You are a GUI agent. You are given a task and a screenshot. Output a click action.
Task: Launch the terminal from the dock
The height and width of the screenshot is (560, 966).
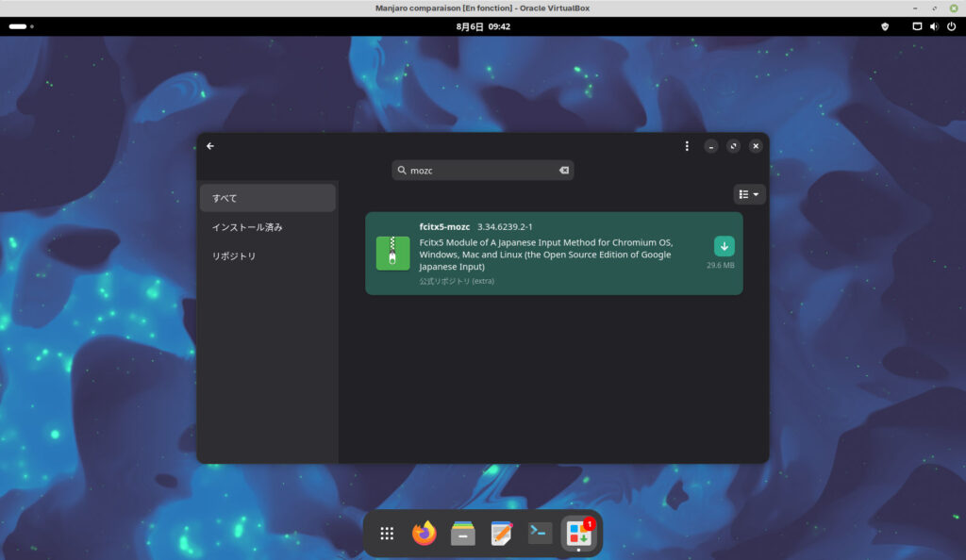(x=540, y=534)
